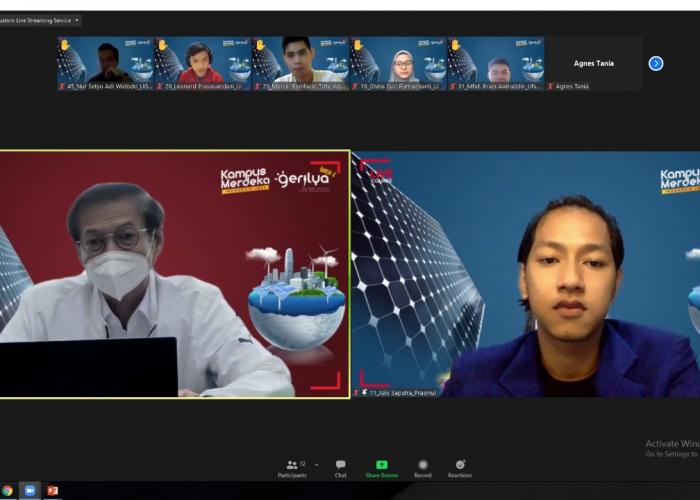
Task: Open the Participants panel
Action: click(x=291, y=467)
